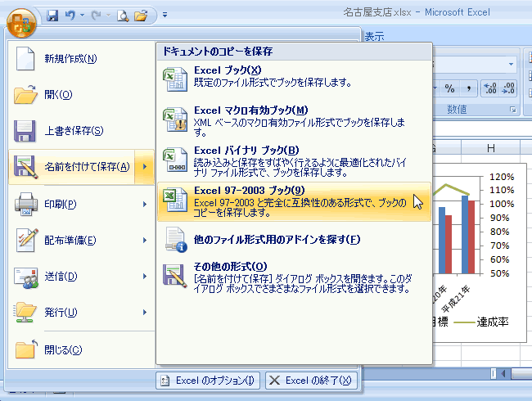Screen dimensions: 532x401
Task: Select column H header
Action: click(x=491, y=148)
